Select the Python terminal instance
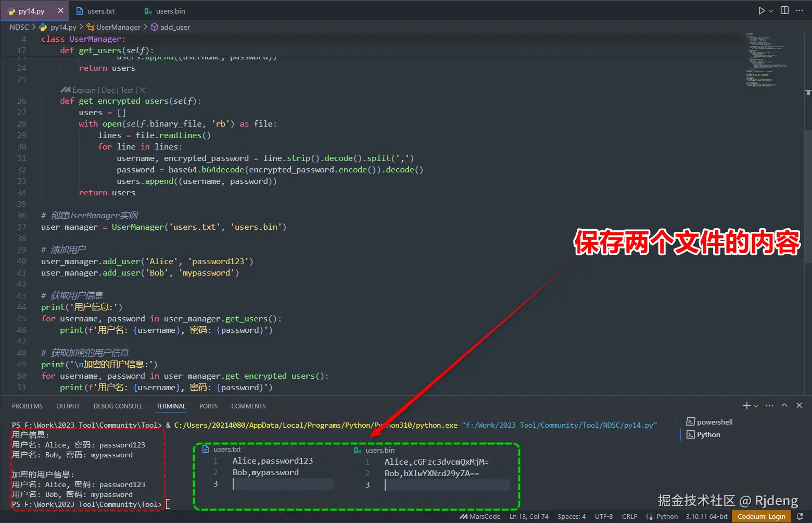 703,434
